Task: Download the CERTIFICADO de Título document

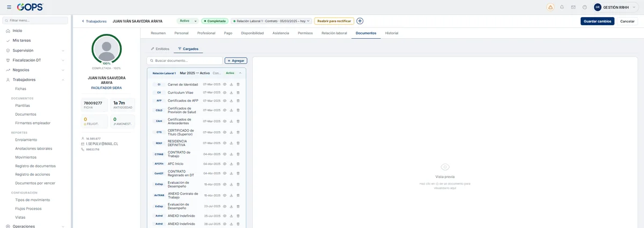Action: [x=231, y=132]
